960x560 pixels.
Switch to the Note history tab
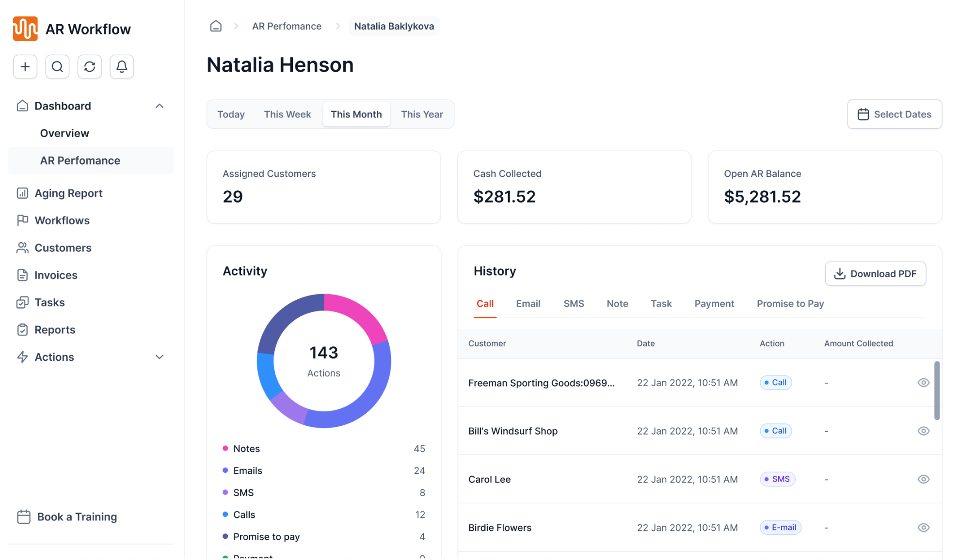pyautogui.click(x=617, y=304)
